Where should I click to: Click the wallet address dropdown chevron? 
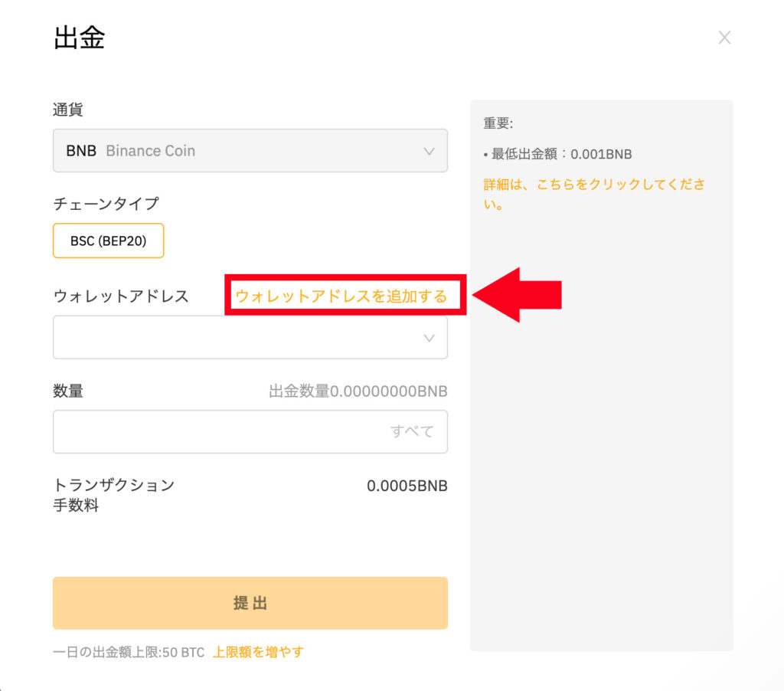[429, 339]
